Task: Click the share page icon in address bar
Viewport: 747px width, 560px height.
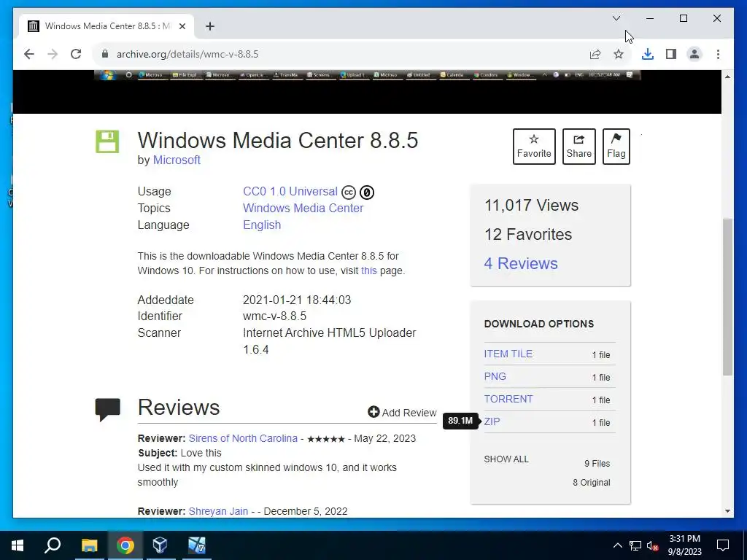Action: (595, 54)
